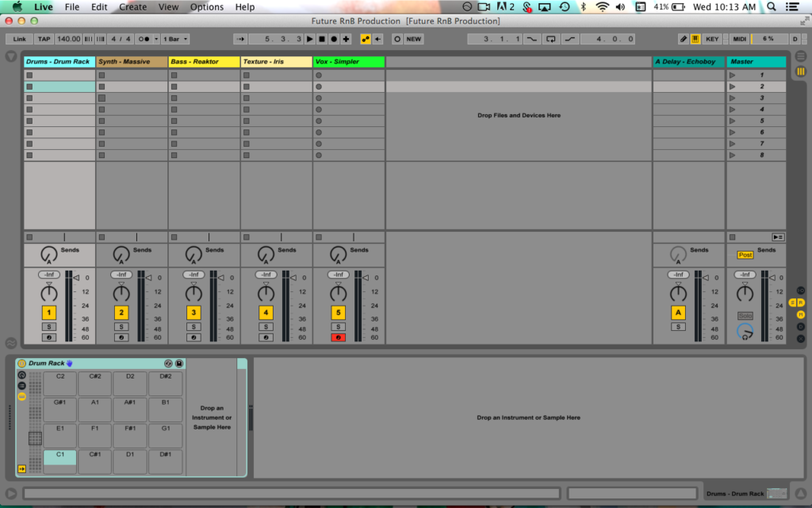Click the Drum Rack Auto Select button
This screenshot has width=812, height=508.
click(x=21, y=468)
